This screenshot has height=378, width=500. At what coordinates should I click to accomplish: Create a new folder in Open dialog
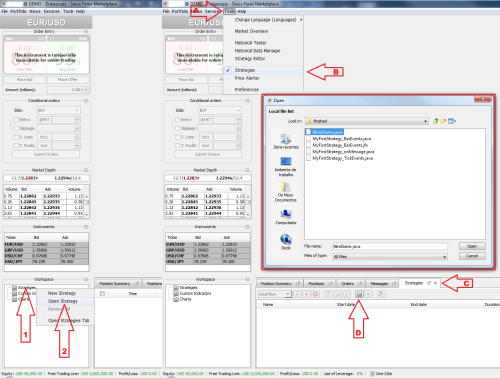click(x=443, y=121)
